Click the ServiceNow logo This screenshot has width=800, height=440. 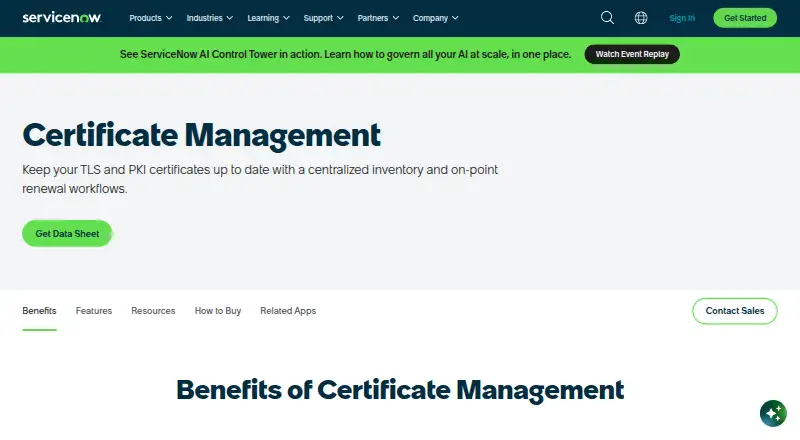(62, 18)
